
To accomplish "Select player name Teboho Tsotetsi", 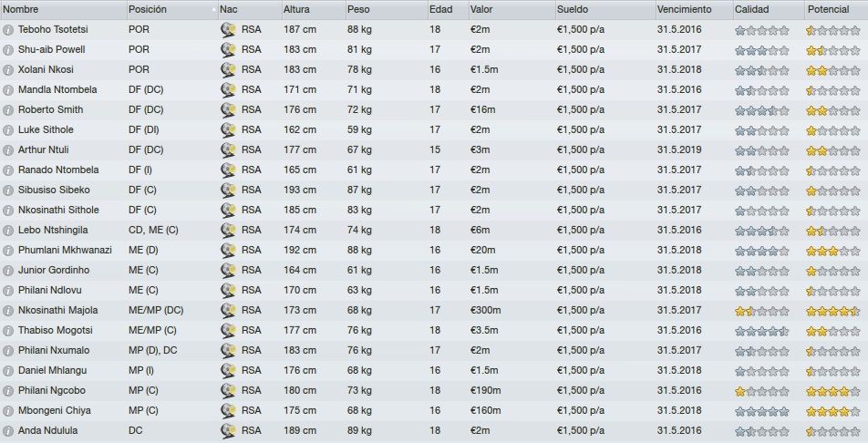I will 53,29.
